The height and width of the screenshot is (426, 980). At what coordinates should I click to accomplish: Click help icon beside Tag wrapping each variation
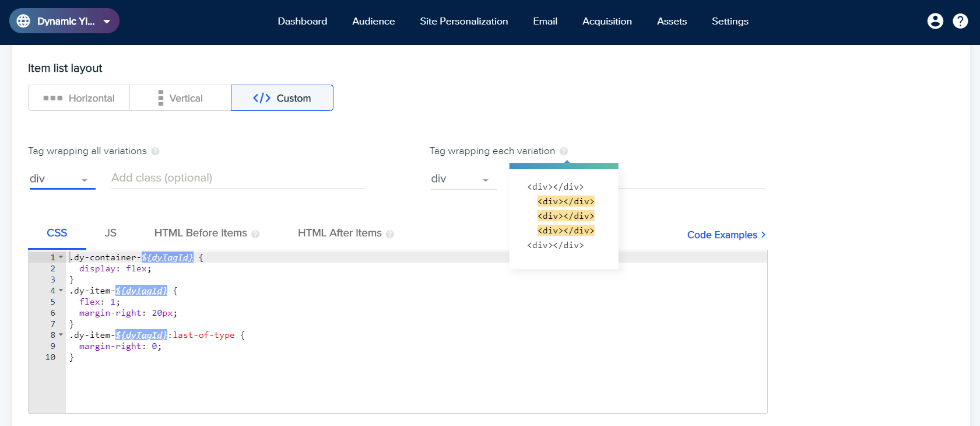564,151
